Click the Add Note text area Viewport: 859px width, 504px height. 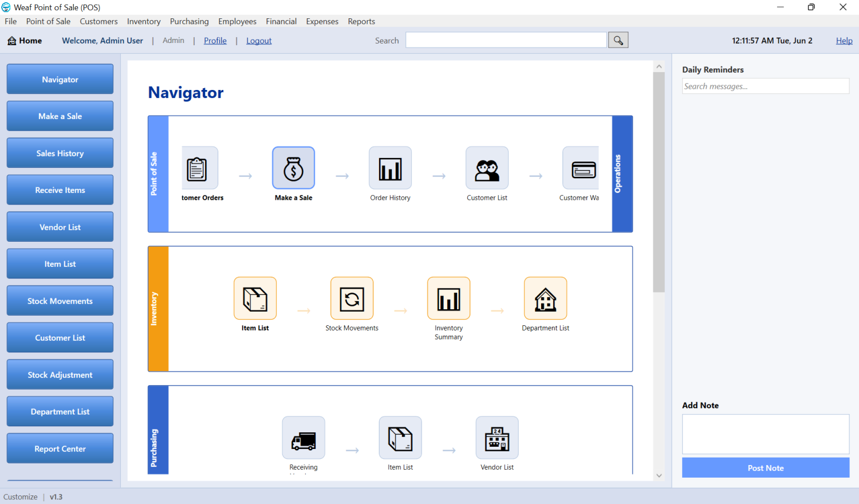click(766, 434)
